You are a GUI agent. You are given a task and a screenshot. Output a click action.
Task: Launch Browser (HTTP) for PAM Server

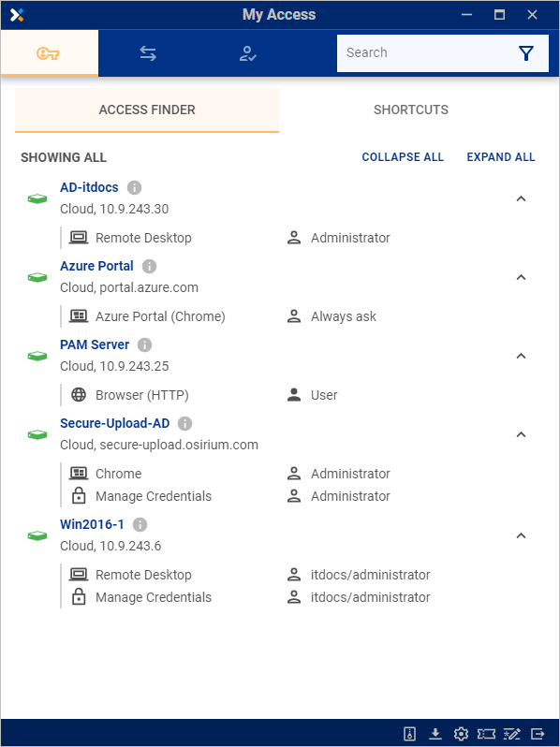click(142, 395)
